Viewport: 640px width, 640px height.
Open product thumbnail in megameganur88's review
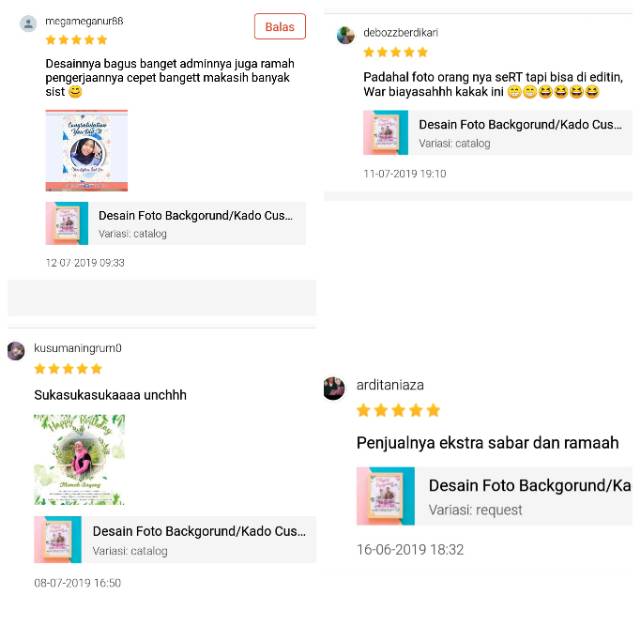click(x=67, y=223)
